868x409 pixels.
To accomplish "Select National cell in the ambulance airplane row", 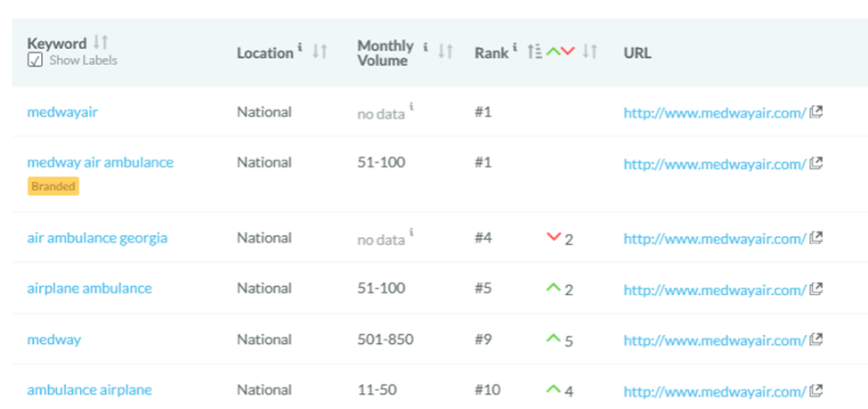I will tap(264, 389).
